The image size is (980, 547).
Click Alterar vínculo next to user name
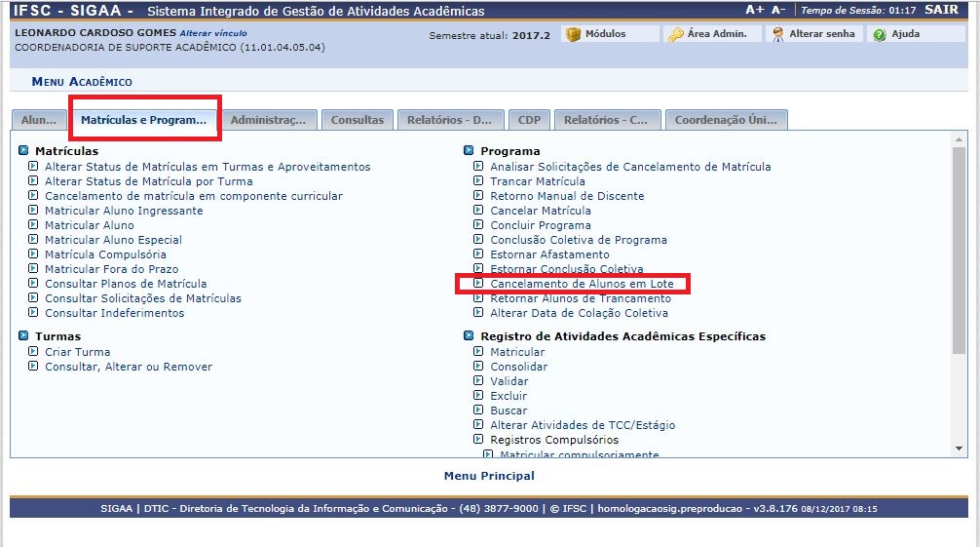click(212, 33)
